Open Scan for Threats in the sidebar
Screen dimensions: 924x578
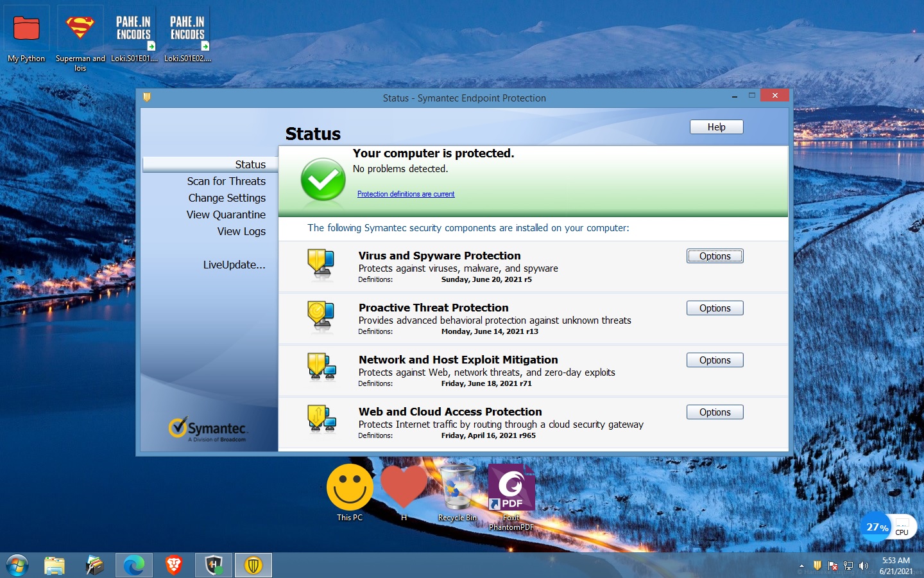(226, 181)
